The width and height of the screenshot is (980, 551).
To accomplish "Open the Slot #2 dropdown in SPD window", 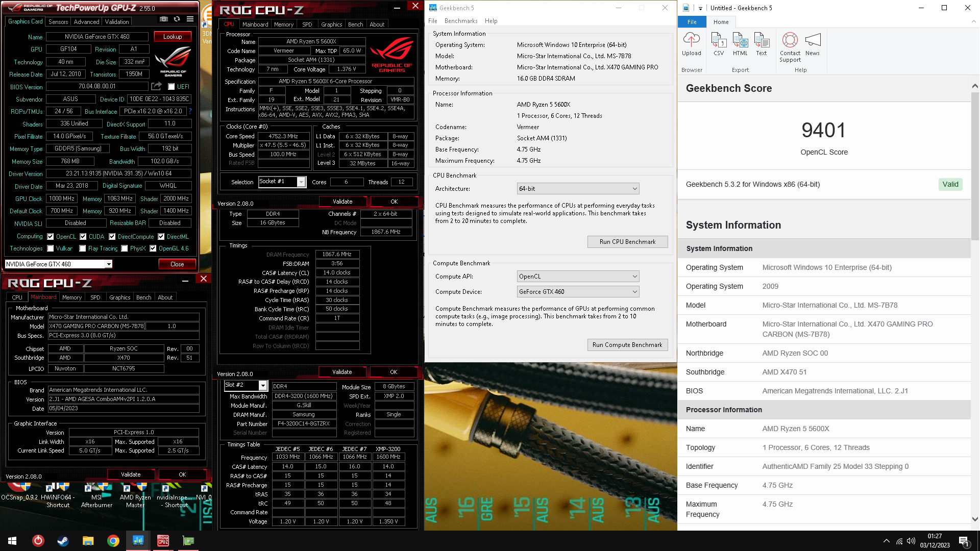I will tap(263, 385).
